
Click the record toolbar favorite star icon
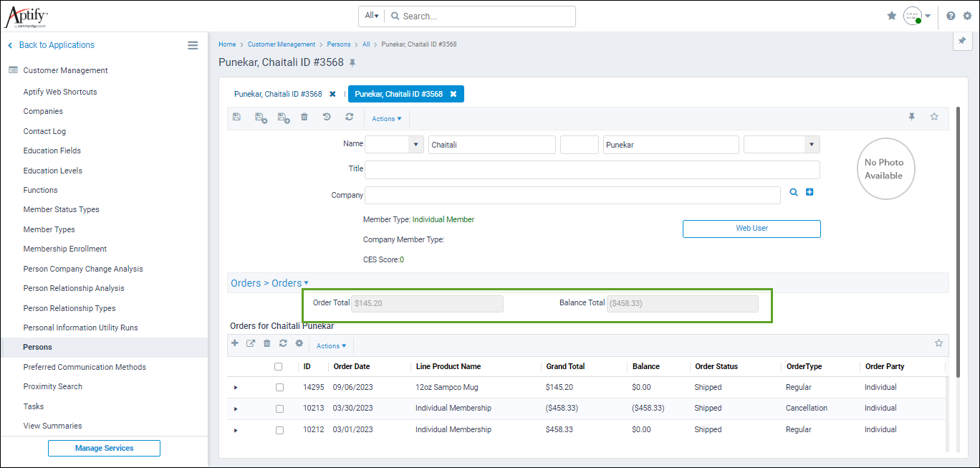[934, 116]
